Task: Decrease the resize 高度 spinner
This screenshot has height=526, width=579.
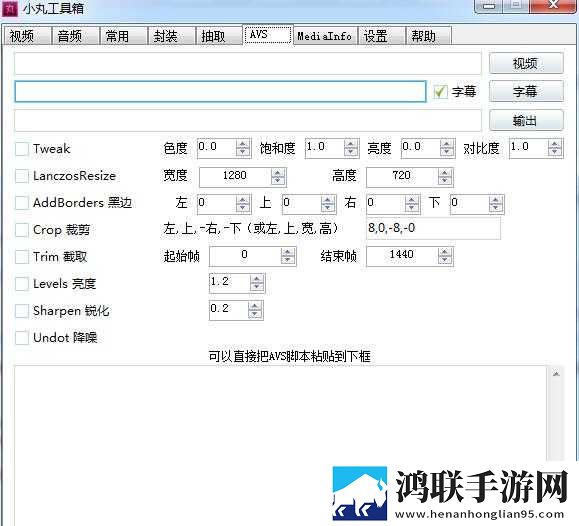Action: point(445,181)
